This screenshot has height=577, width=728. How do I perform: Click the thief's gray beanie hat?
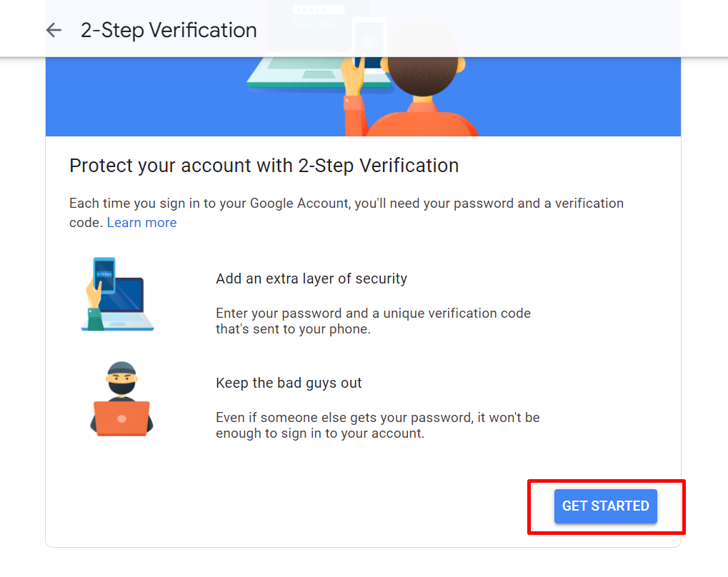coord(121,368)
